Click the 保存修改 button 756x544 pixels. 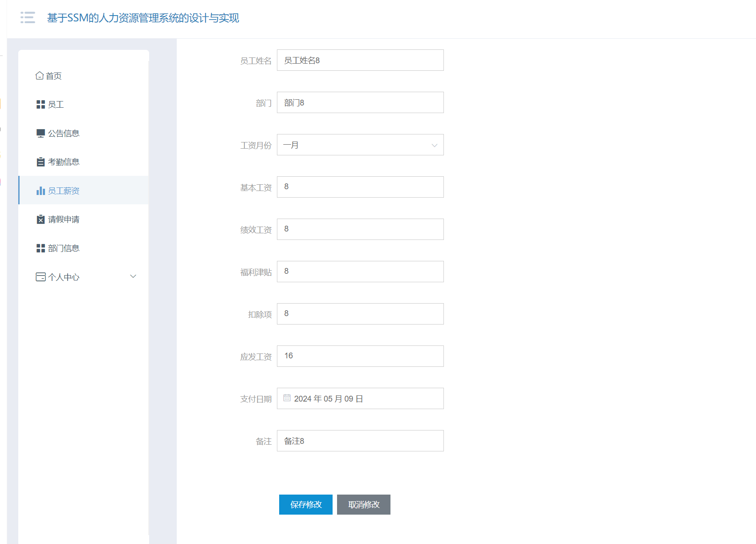(305, 505)
